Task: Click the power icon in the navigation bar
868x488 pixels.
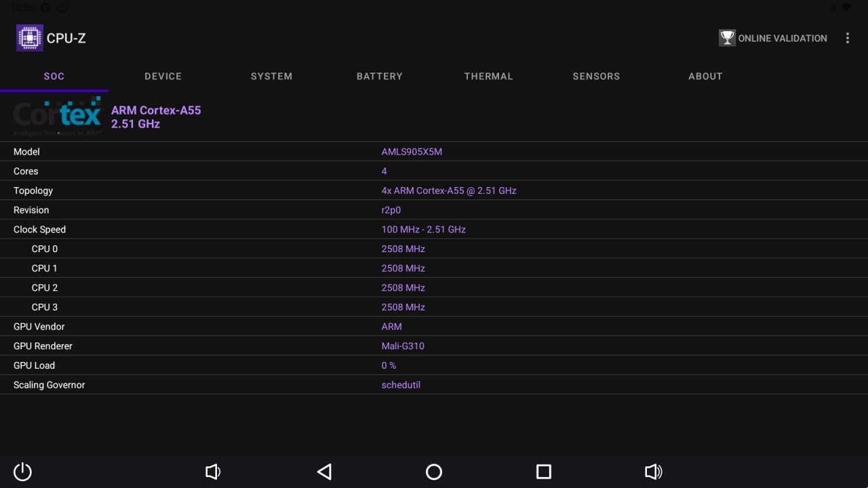Action: click(x=22, y=472)
